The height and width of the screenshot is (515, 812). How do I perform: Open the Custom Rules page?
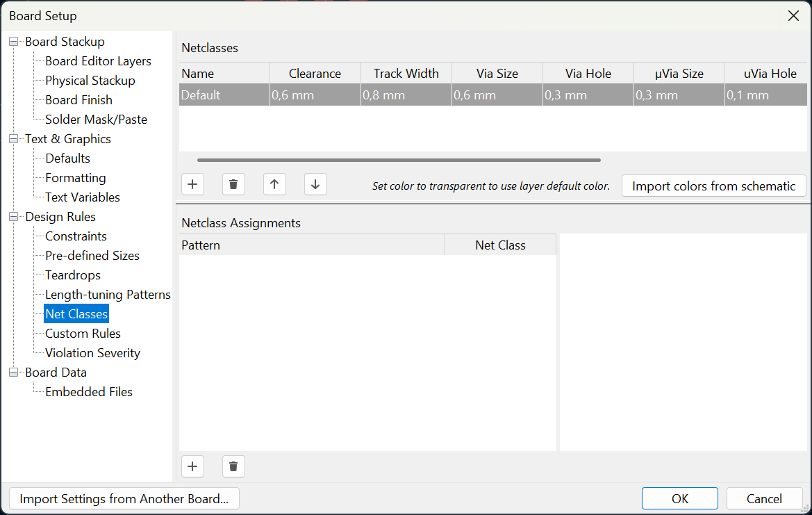click(83, 334)
